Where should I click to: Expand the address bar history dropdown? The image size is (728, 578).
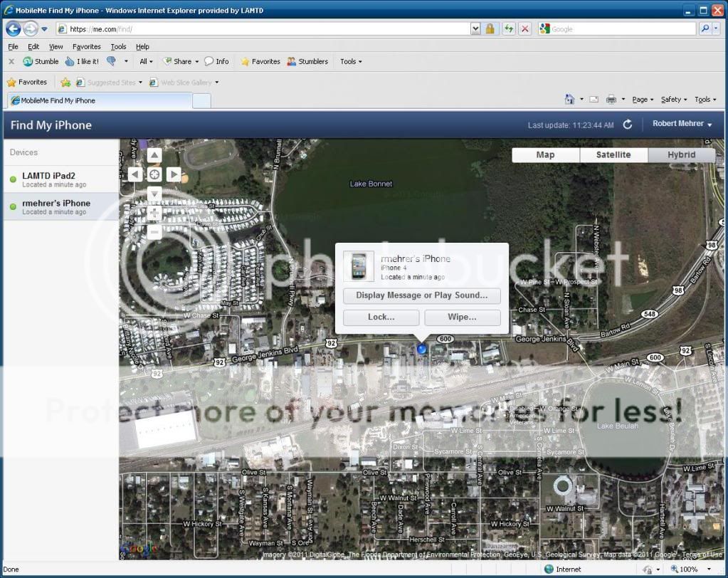pos(475,28)
